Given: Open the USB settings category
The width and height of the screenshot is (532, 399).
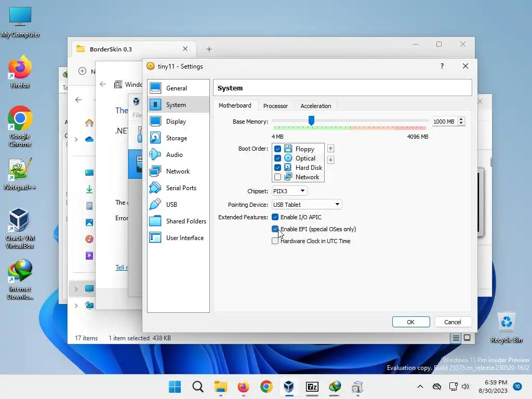Looking at the screenshot, I should (179, 205).
